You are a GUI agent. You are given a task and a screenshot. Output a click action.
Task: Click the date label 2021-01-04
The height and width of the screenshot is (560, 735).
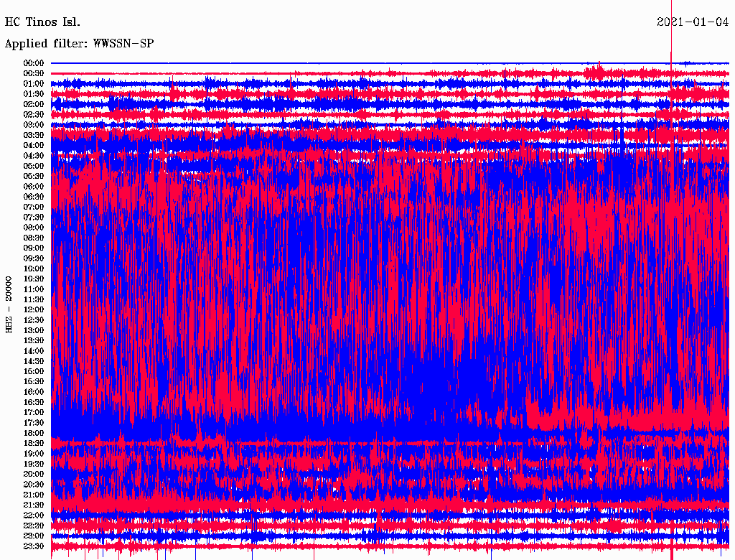[x=693, y=22]
